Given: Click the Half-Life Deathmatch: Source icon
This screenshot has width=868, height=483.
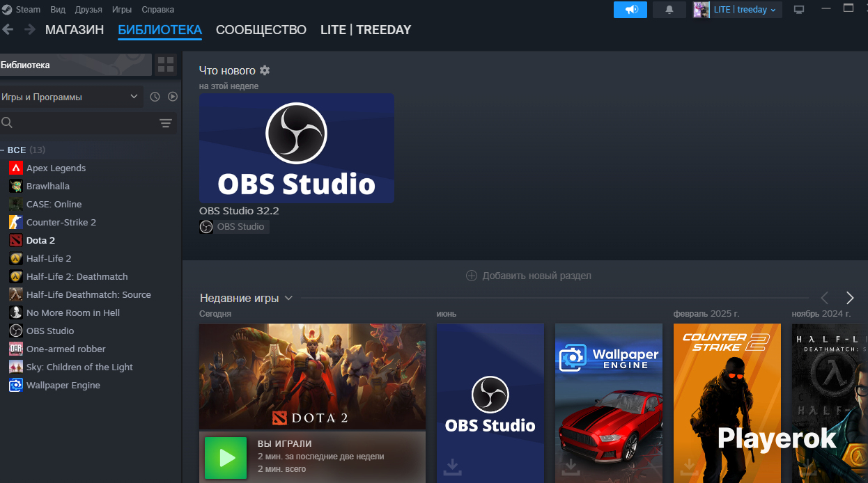Looking at the screenshot, I should tap(16, 294).
